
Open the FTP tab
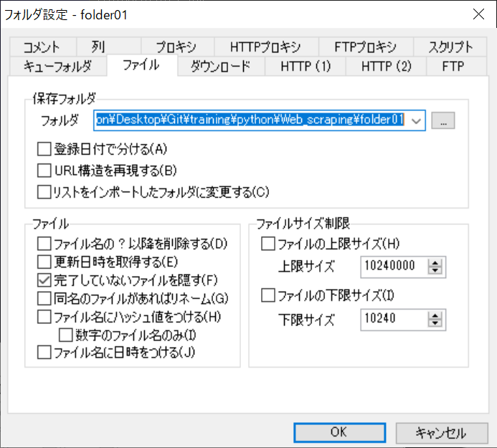[x=456, y=66]
